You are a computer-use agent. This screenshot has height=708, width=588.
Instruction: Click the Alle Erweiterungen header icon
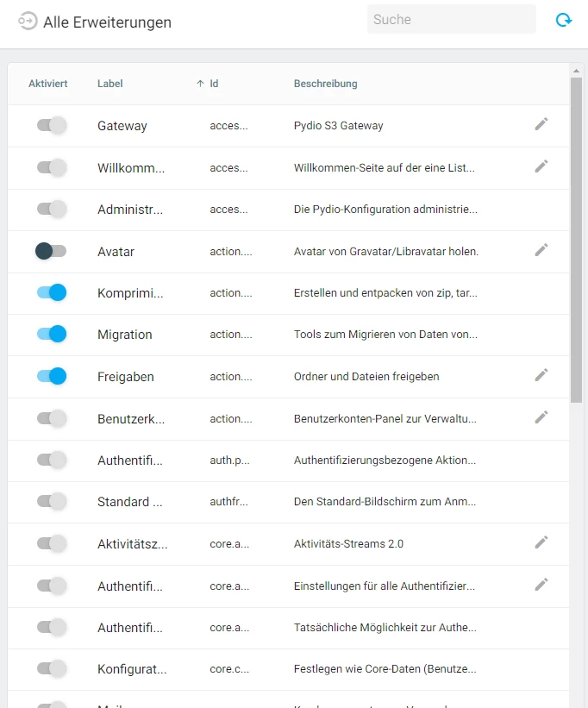(28, 22)
